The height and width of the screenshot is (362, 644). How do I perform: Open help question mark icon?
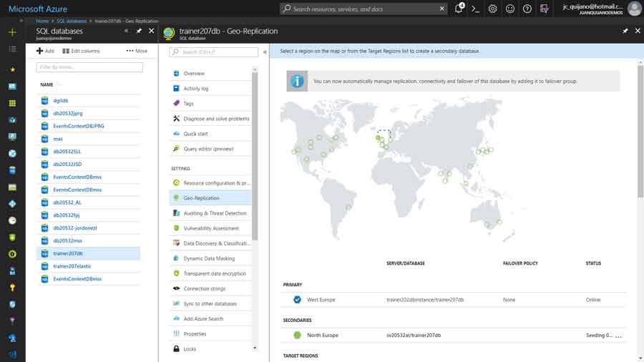click(x=527, y=9)
